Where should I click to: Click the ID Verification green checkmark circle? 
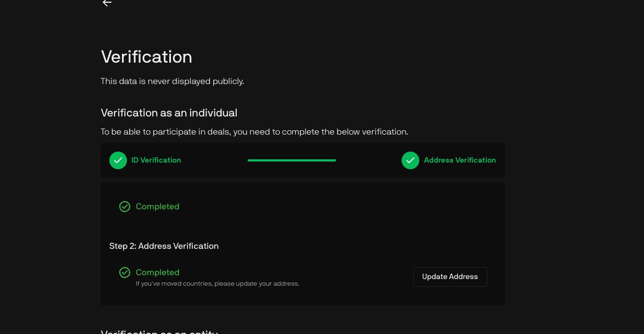[x=118, y=160]
